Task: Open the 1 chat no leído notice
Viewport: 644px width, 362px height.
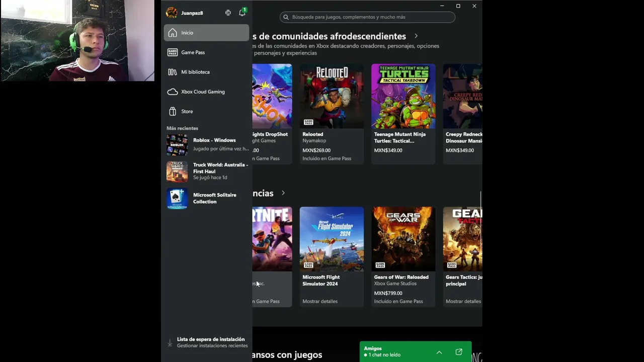Action: point(382,355)
